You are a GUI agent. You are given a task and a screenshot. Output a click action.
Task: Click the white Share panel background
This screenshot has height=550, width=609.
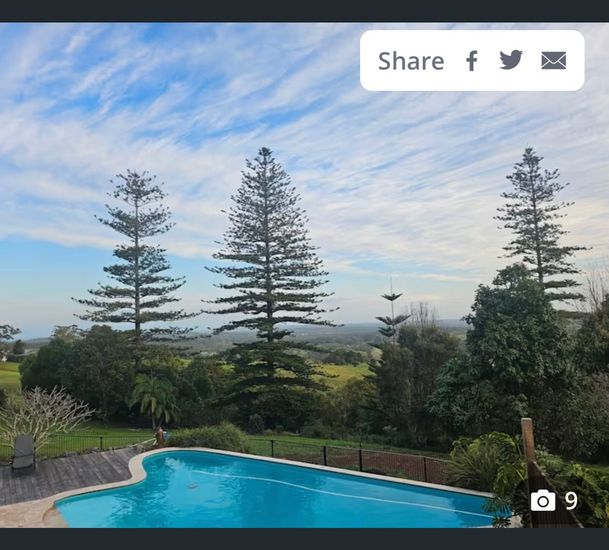click(472, 61)
